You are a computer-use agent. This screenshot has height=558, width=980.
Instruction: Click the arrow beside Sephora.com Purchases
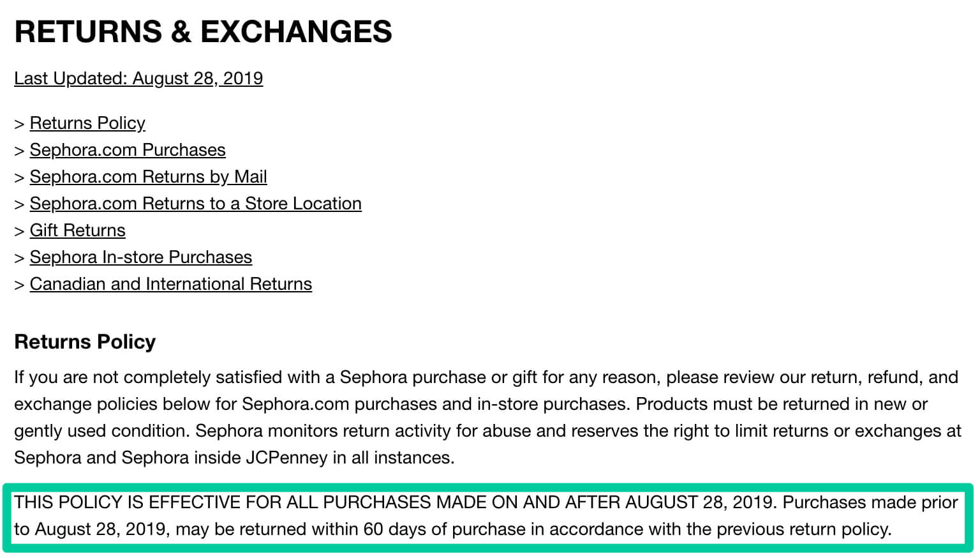click(x=19, y=151)
